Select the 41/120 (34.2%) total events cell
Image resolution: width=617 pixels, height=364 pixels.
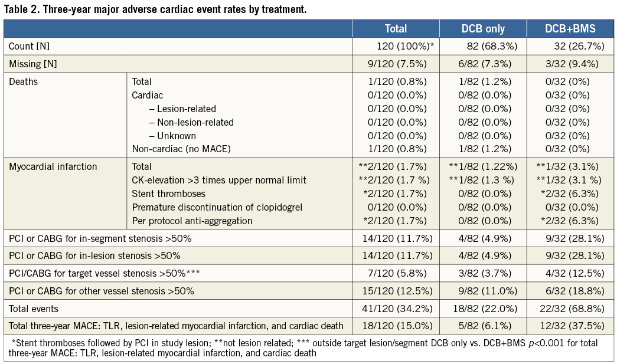click(396, 309)
